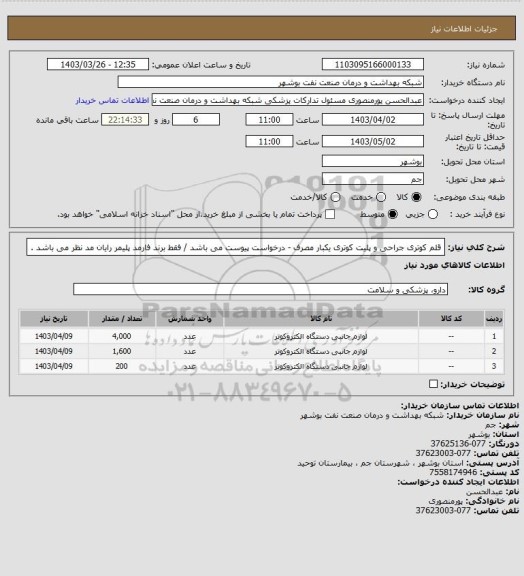Click item name in row 3

tap(321, 366)
